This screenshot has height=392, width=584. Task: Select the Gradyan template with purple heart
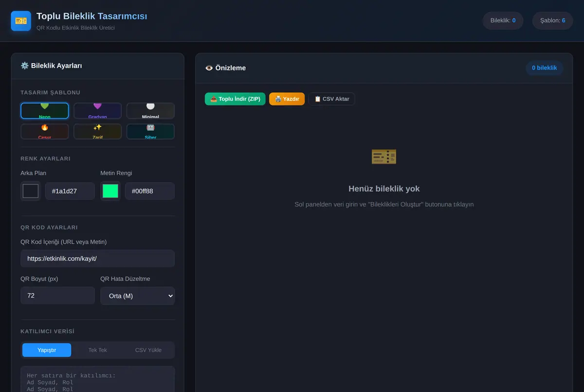[97, 111]
